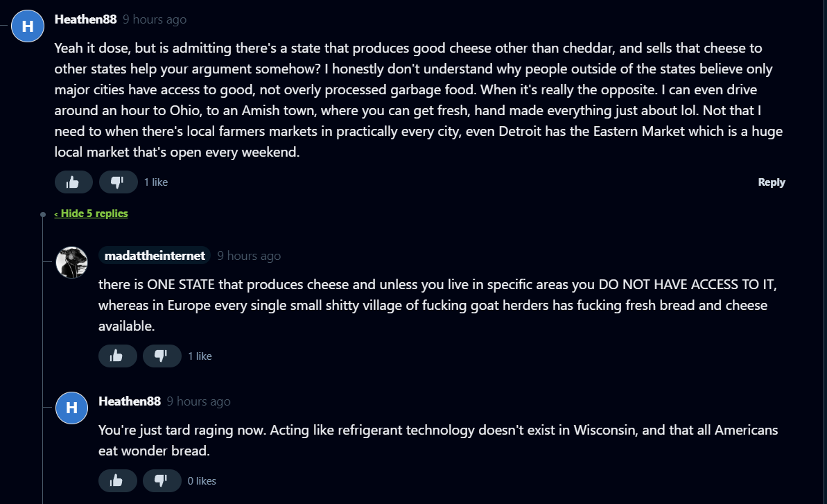The height and width of the screenshot is (504, 827).
Task: Collapse thread with Hide 5 replies
Action: (91, 214)
